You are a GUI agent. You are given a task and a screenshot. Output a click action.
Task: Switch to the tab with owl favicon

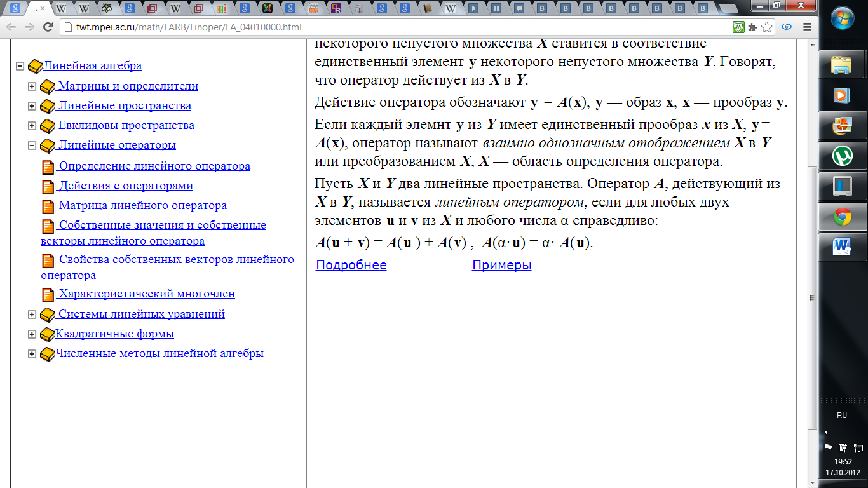[107, 9]
